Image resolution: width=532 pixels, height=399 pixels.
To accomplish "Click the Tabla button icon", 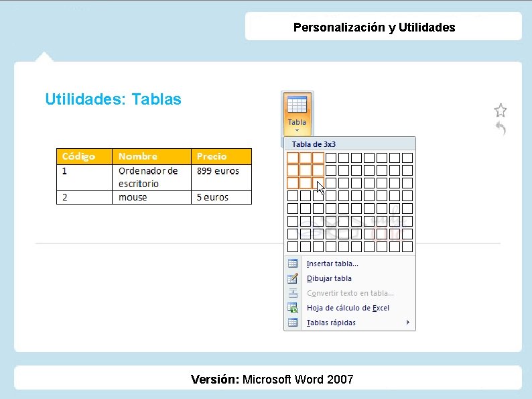I will (x=297, y=105).
